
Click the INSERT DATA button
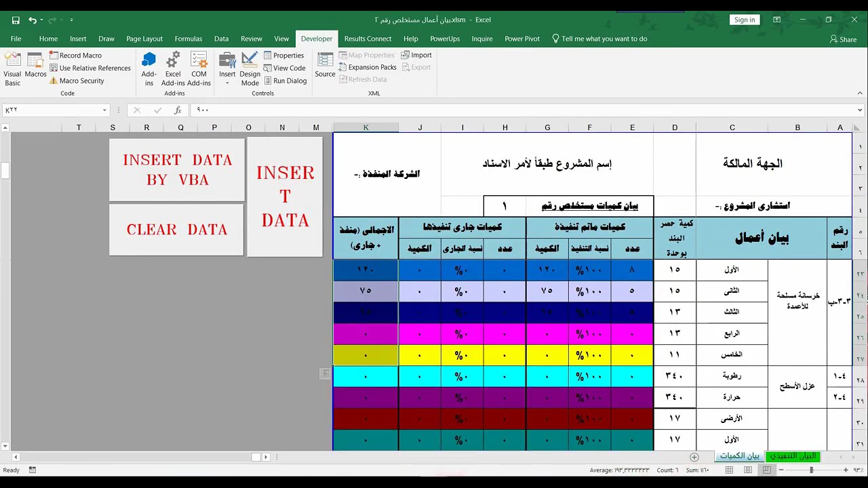285,197
